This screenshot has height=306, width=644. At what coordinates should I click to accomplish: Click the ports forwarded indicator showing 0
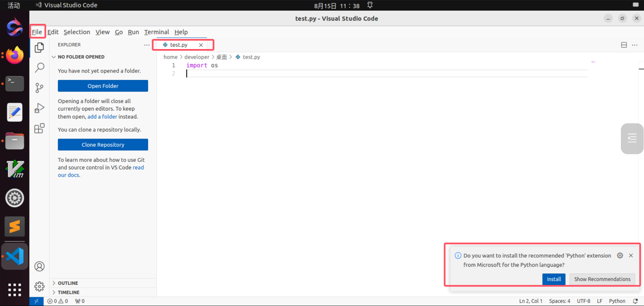tap(80, 301)
